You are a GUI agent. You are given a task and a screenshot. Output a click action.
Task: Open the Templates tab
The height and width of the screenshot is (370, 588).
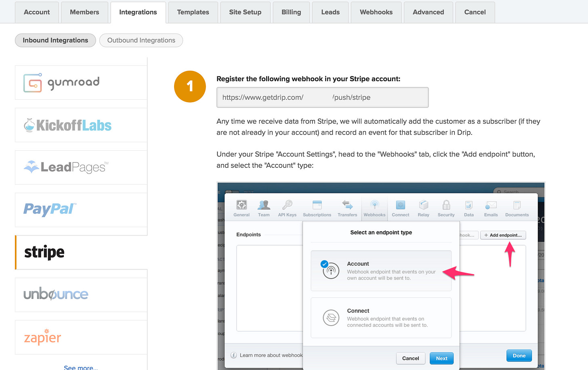click(x=193, y=12)
